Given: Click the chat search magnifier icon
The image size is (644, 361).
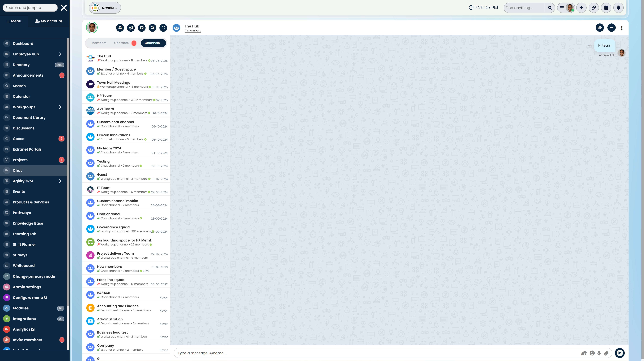Looking at the screenshot, I should 152,28.
